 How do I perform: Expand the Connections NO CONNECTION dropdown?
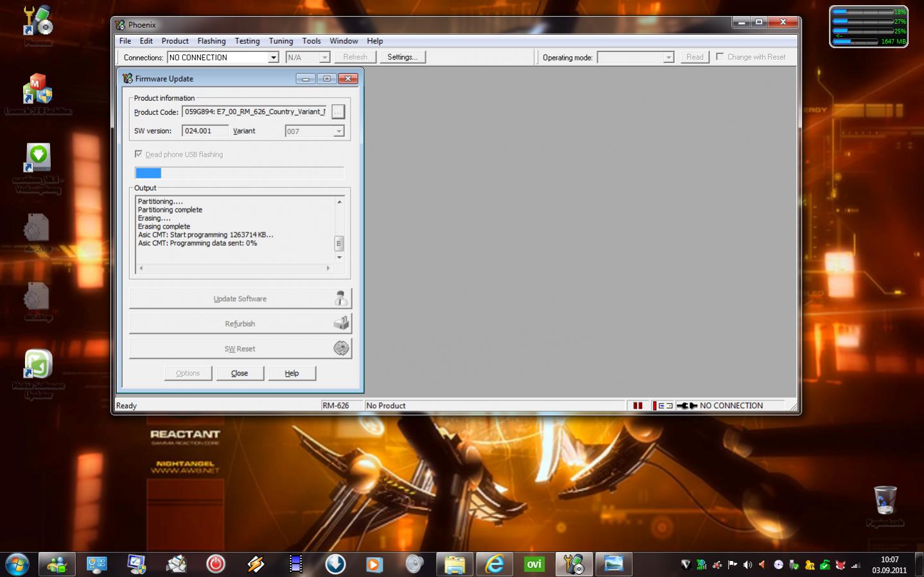tap(274, 58)
